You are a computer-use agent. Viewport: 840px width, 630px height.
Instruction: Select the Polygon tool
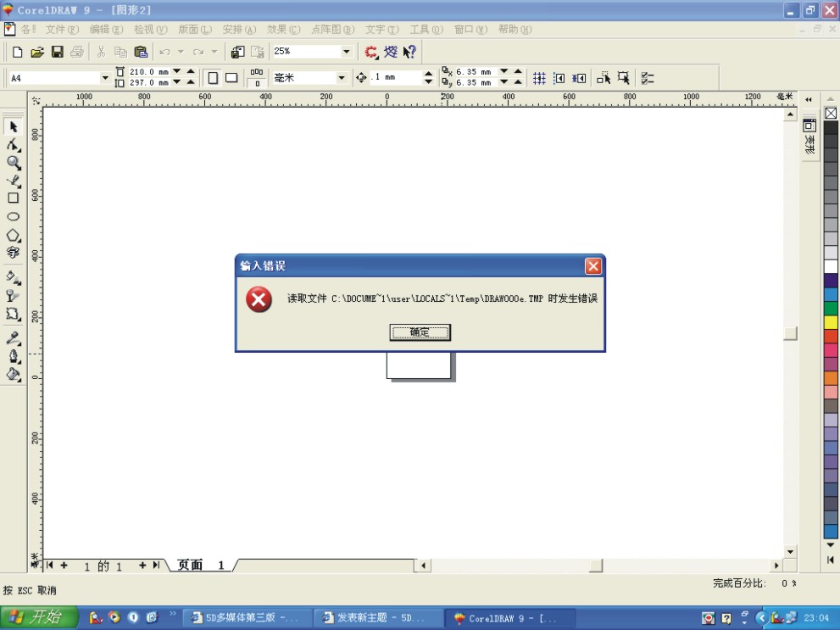(x=14, y=235)
